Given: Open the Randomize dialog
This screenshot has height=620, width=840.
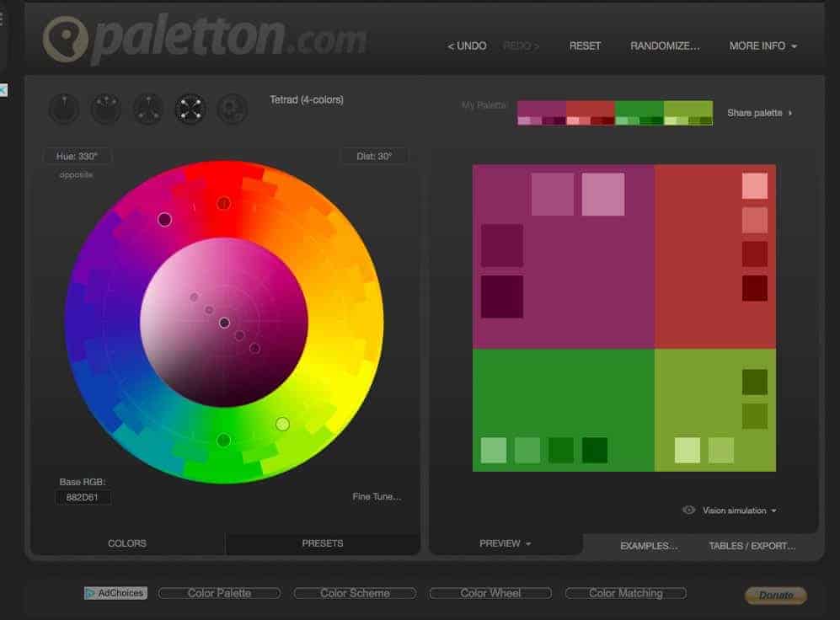Looking at the screenshot, I should [665, 46].
